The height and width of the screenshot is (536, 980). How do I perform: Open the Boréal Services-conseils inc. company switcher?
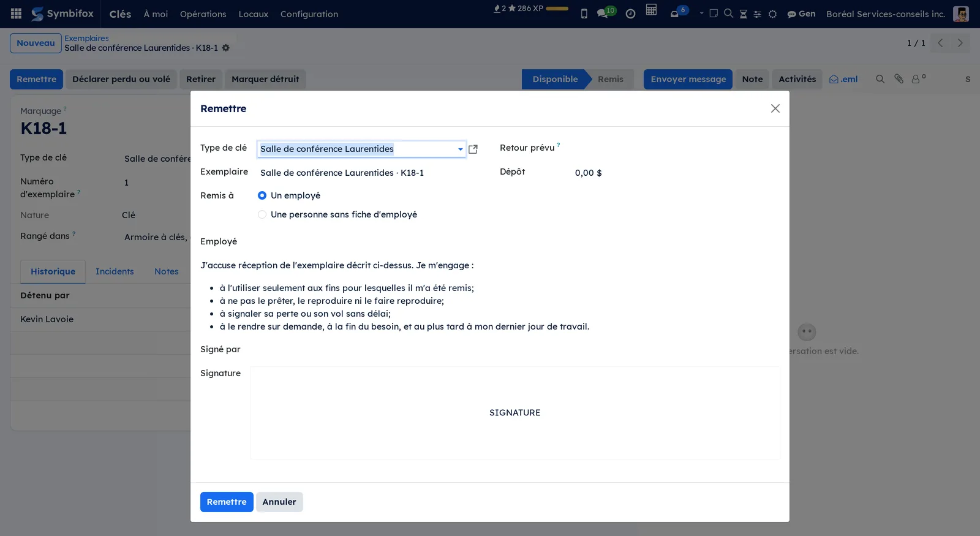886,13
